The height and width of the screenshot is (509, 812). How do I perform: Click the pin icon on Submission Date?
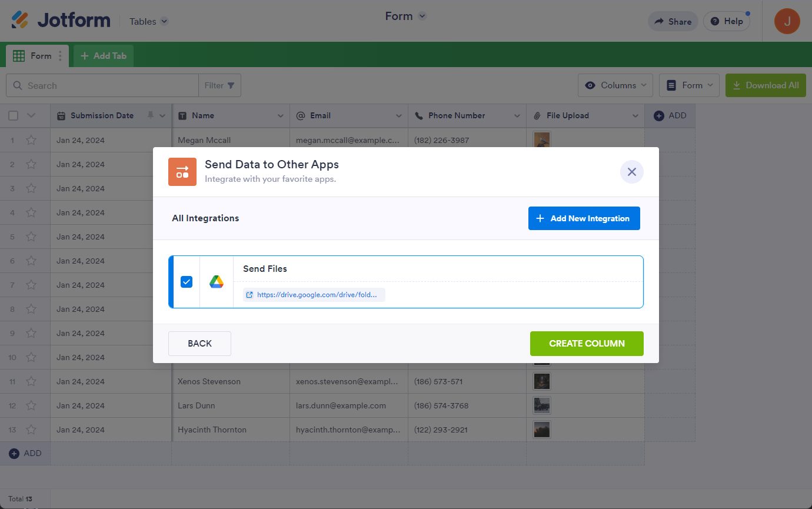151,115
